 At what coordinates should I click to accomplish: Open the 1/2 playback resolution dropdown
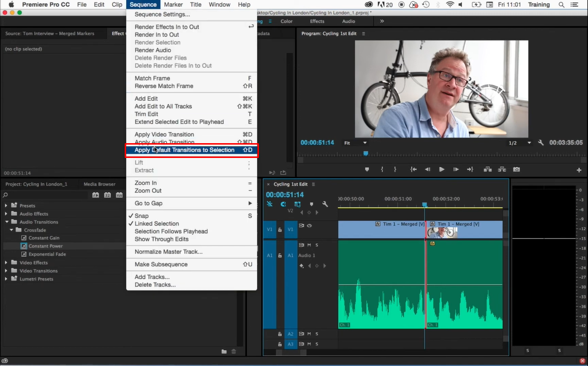tap(520, 143)
